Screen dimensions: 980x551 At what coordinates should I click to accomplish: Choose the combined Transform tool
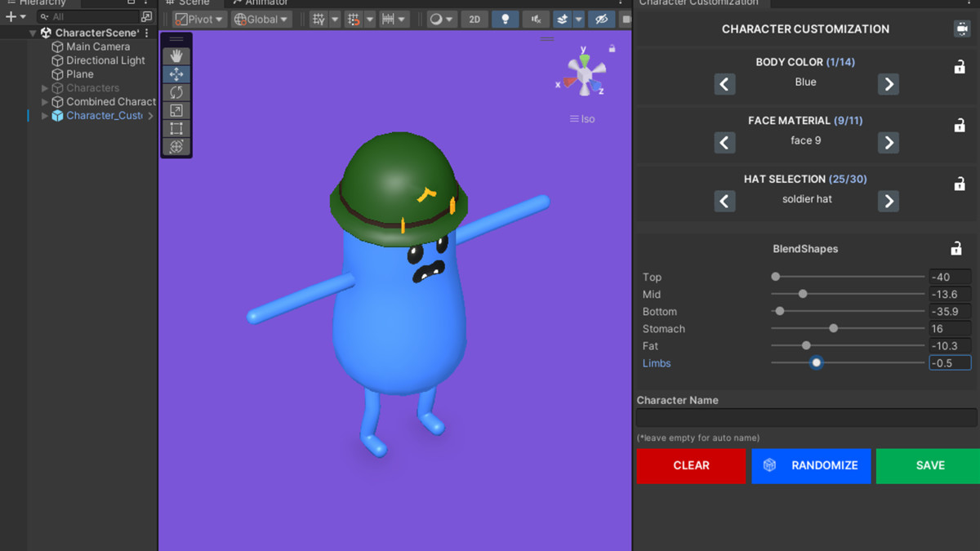tap(176, 147)
